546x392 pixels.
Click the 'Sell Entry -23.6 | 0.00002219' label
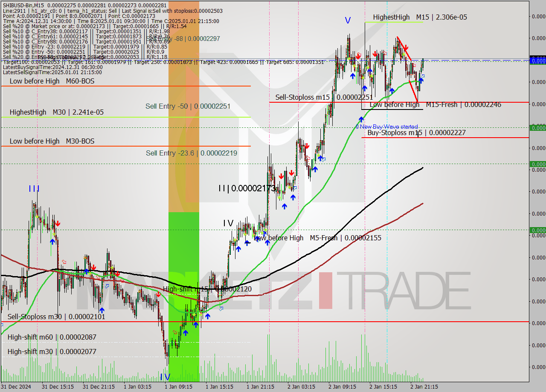[x=192, y=153]
